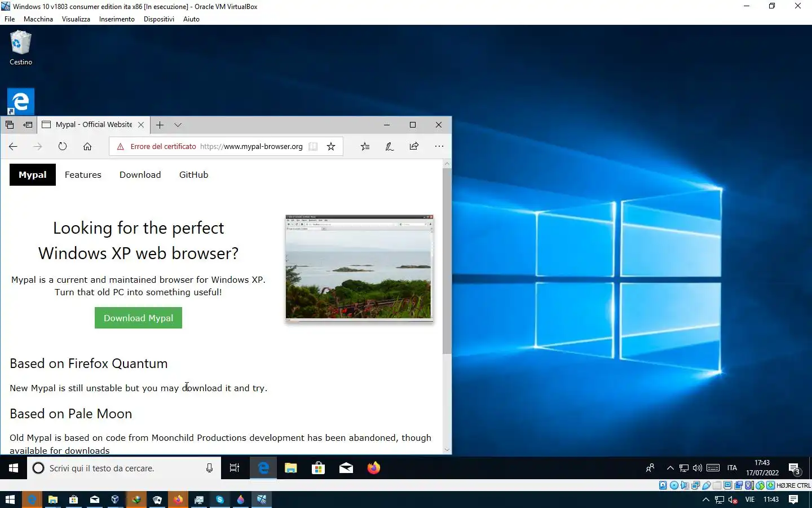Viewport: 812px width, 508px height.
Task: Share this page from Edge toolbar
Action: coord(414,146)
